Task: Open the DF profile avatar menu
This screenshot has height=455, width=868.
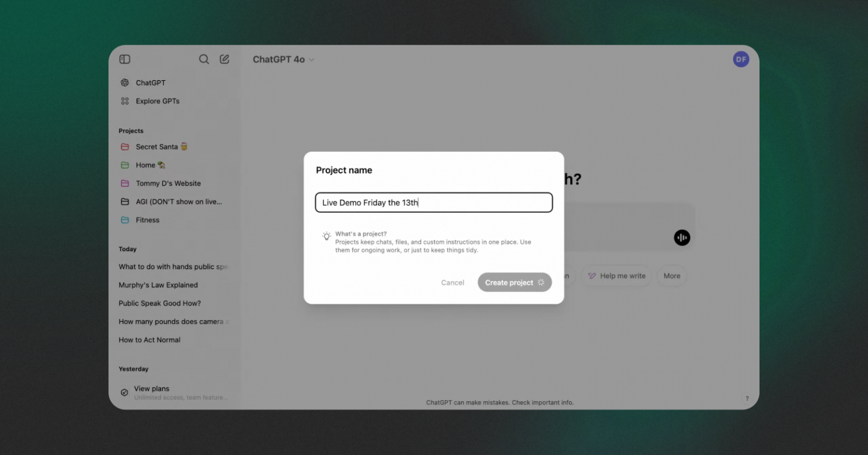Action: pos(741,59)
